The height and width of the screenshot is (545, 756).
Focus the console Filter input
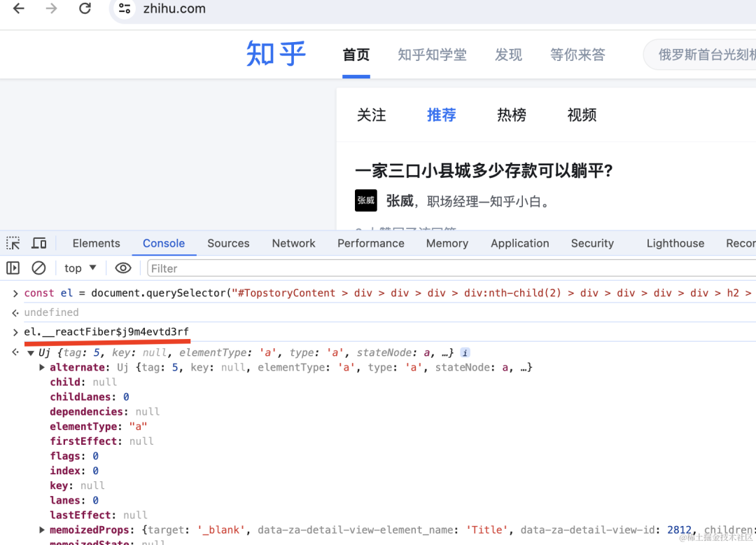451,268
